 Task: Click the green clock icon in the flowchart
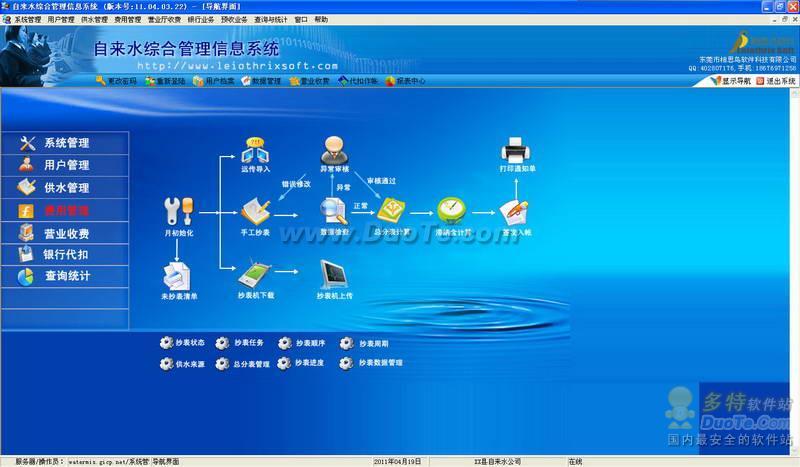(x=452, y=211)
